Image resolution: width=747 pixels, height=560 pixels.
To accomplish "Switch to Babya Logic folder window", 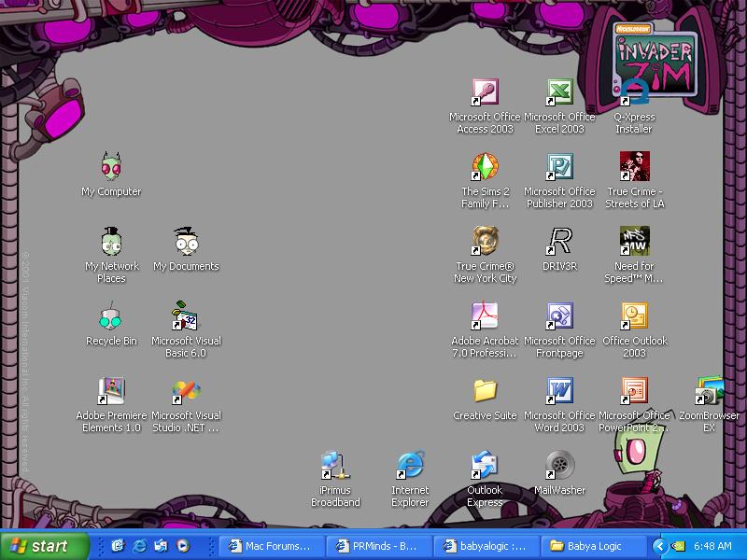I will tap(593, 546).
